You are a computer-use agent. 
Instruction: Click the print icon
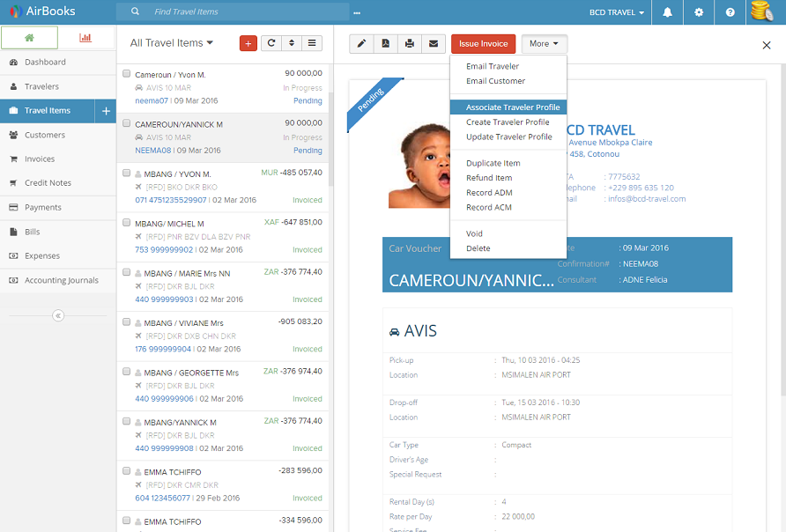410,43
